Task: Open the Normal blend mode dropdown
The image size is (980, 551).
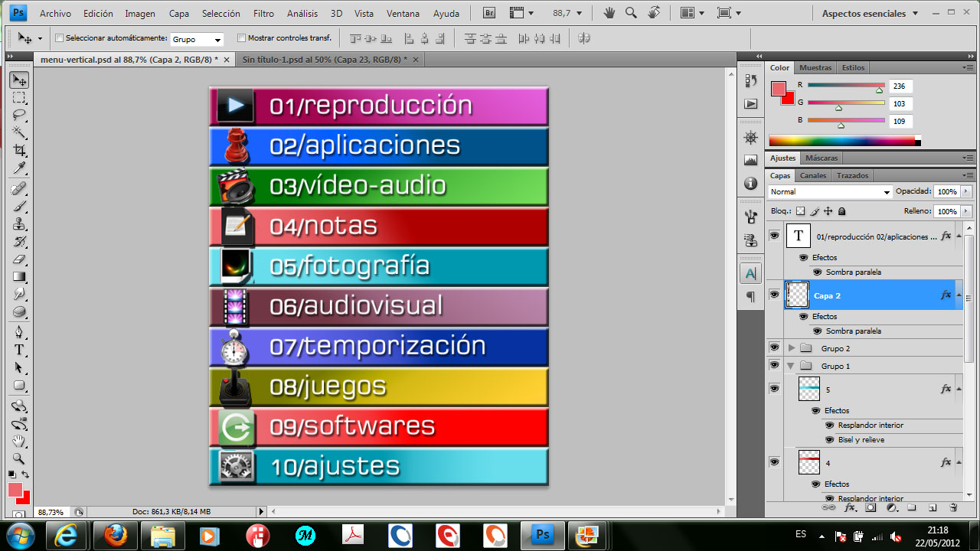Action: (x=830, y=191)
